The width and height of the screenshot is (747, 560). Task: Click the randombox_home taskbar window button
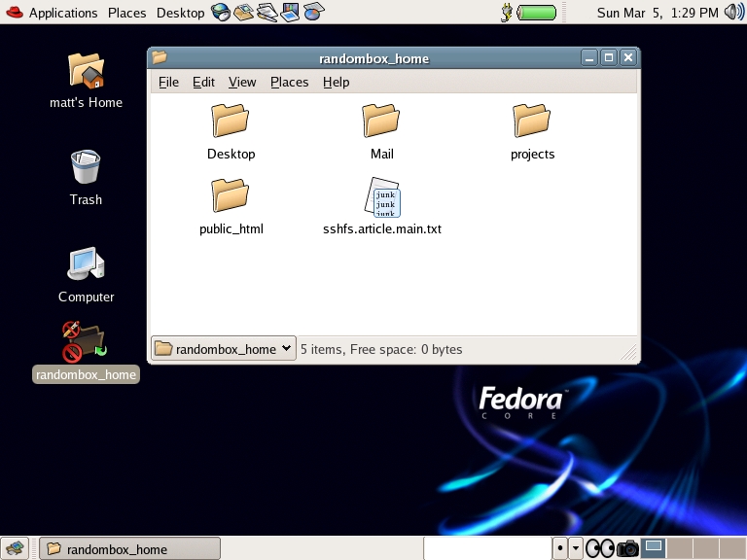(x=130, y=549)
